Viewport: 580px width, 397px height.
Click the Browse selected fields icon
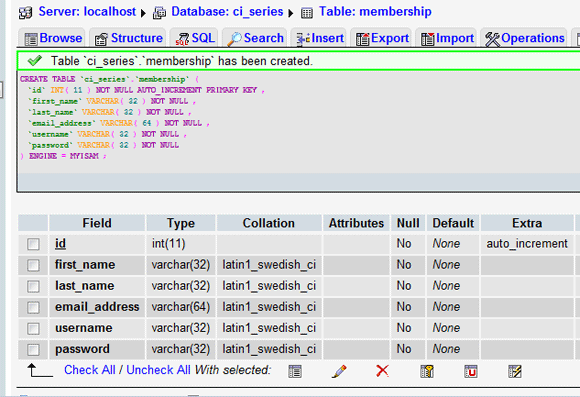click(295, 371)
